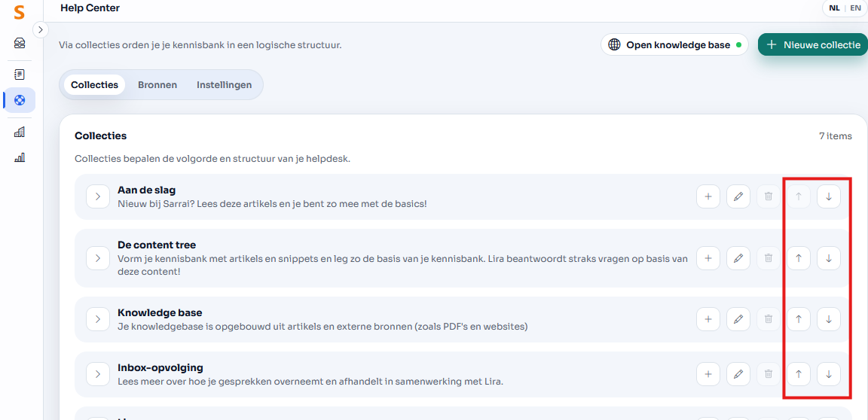Move De content tree down
868x420 pixels.
pyautogui.click(x=829, y=258)
